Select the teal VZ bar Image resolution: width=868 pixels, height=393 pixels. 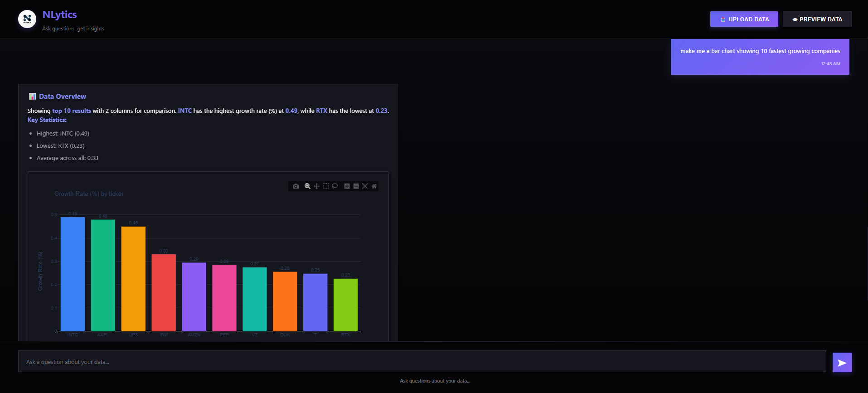[255, 299]
